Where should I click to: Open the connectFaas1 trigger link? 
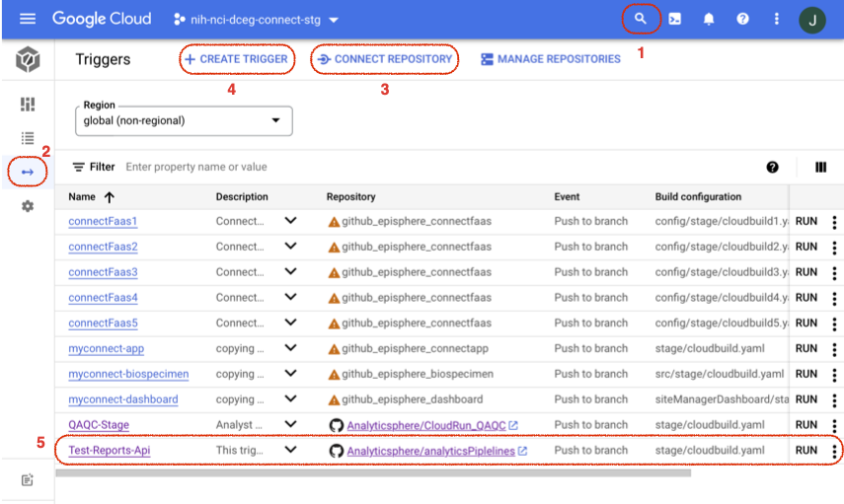click(103, 221)
